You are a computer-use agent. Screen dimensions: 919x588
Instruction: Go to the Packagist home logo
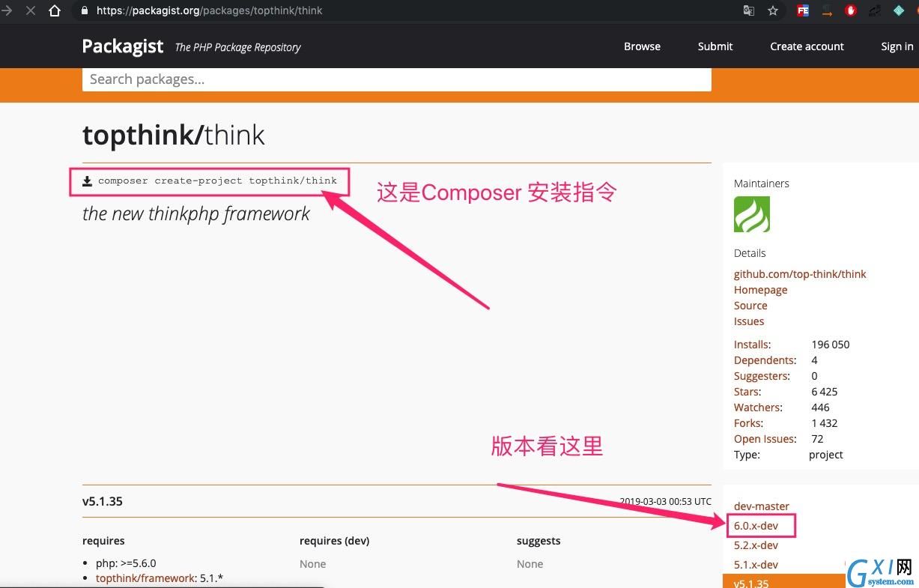tap(123, 46)
